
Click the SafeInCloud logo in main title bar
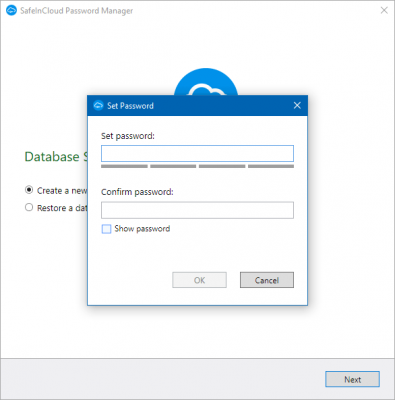11,10
